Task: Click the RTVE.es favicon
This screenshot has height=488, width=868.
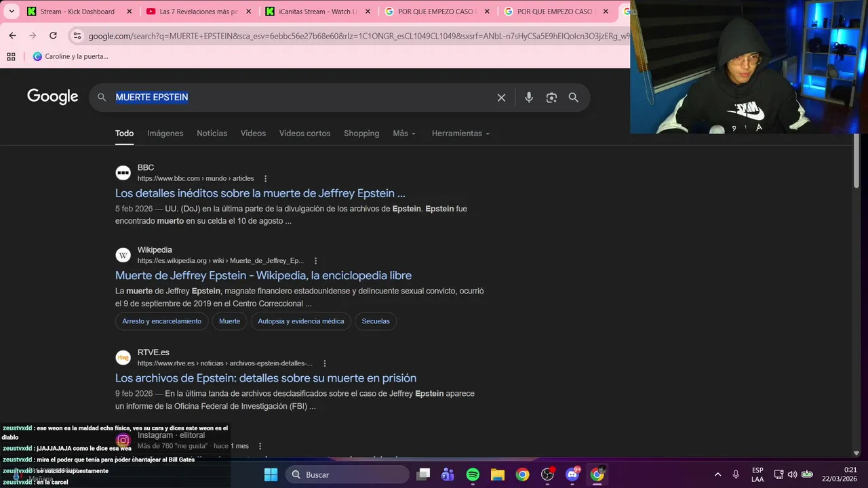Action: point(123,357)
